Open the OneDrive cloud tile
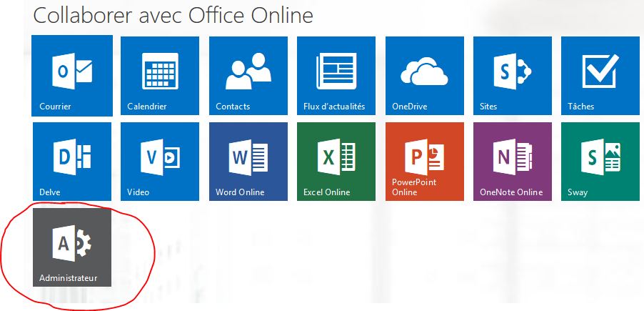This screenshot has height=311, width=644. click(x=425, y=76)
